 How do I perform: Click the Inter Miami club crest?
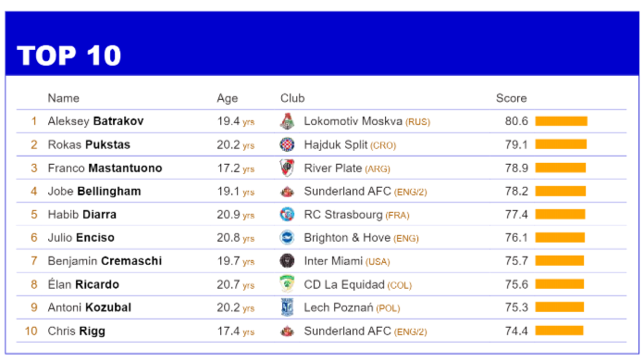[287, 261]
